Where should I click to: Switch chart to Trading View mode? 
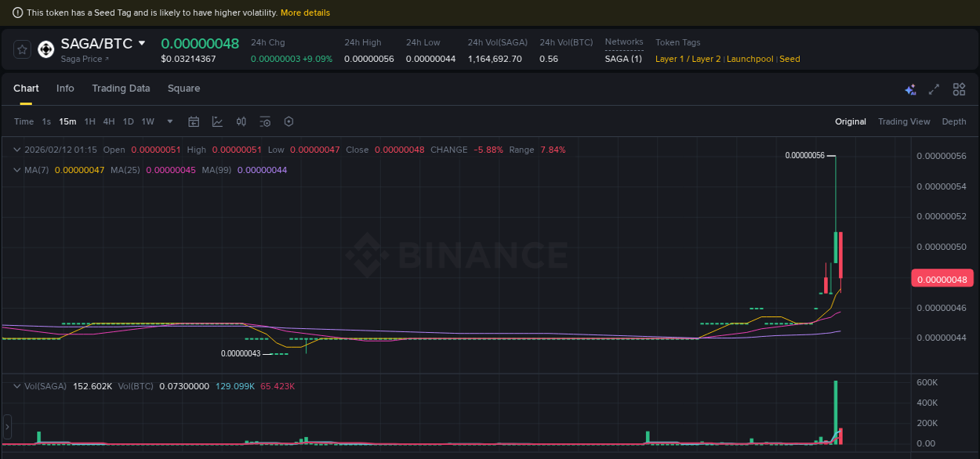904,121
